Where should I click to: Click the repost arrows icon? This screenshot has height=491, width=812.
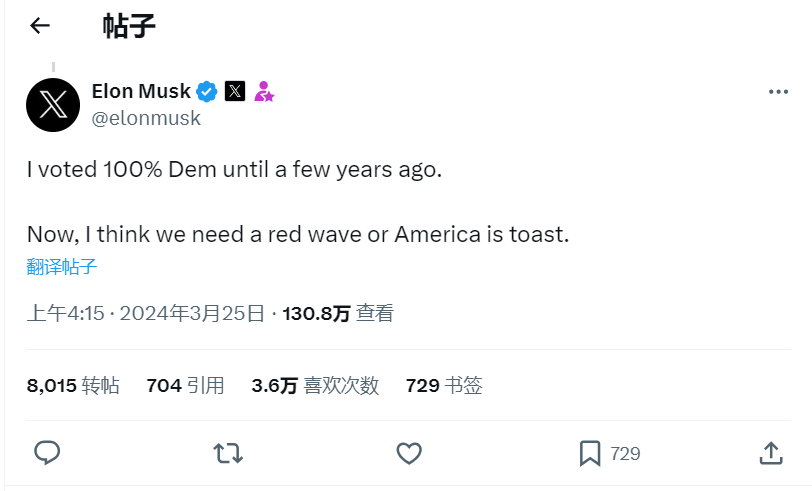228,453
